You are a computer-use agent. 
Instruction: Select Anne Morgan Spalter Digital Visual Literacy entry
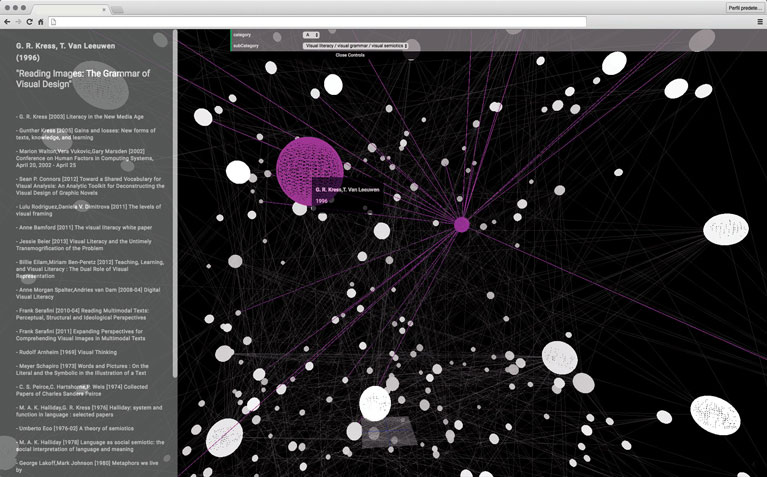click(x=88, y=293)
